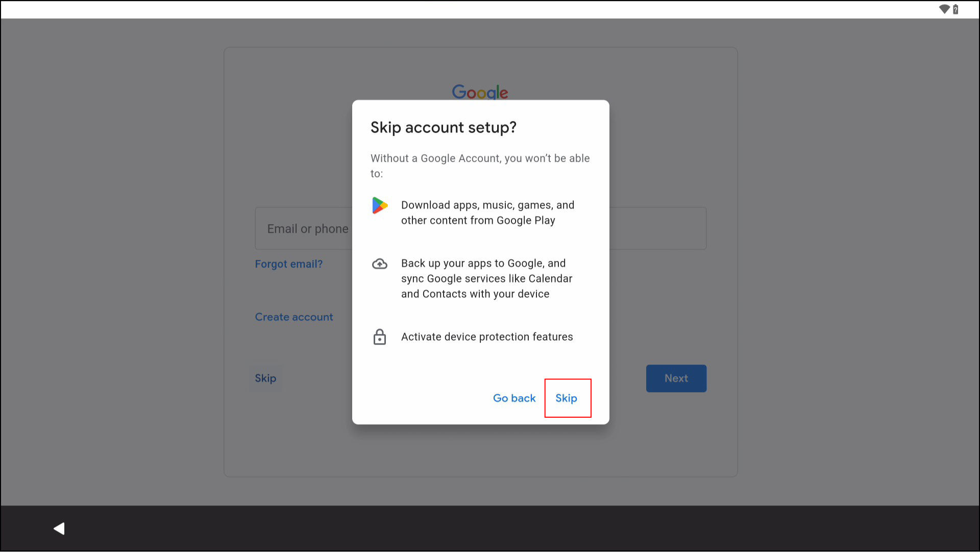The height and width of the screenshot is (552, 980).
Task: Click the Create account link
Action: point(294,317)
